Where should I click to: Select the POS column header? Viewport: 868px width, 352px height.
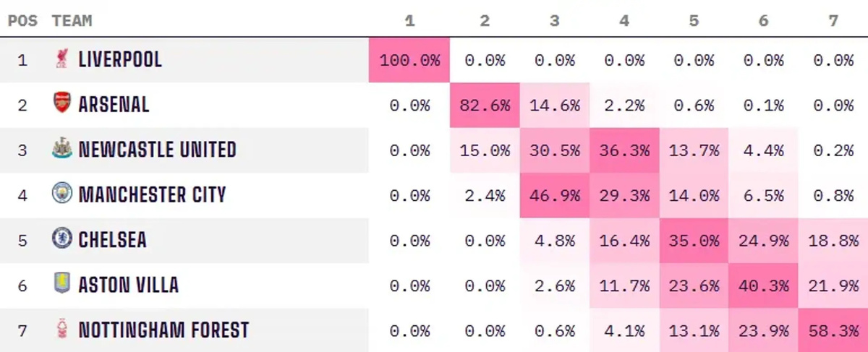coord(22,20)
